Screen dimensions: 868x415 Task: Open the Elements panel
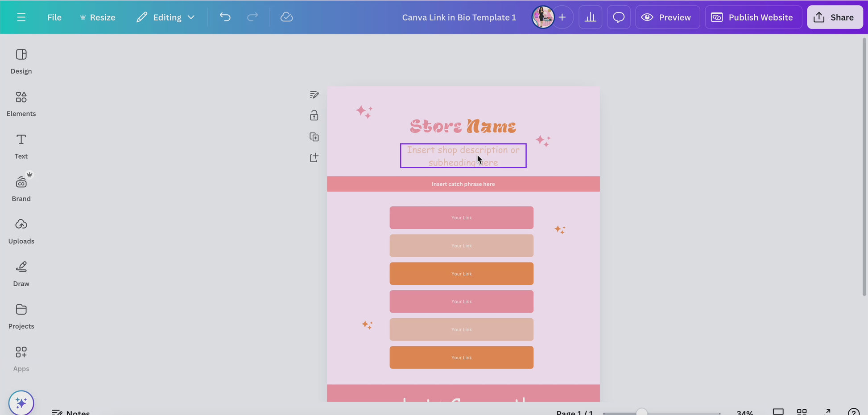[x=21, y=103]
